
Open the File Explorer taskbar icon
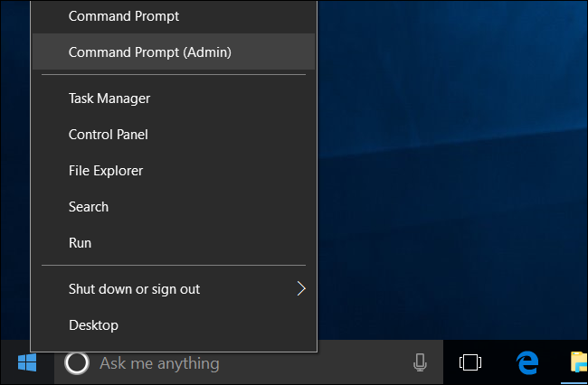click(x=578, y=363)
